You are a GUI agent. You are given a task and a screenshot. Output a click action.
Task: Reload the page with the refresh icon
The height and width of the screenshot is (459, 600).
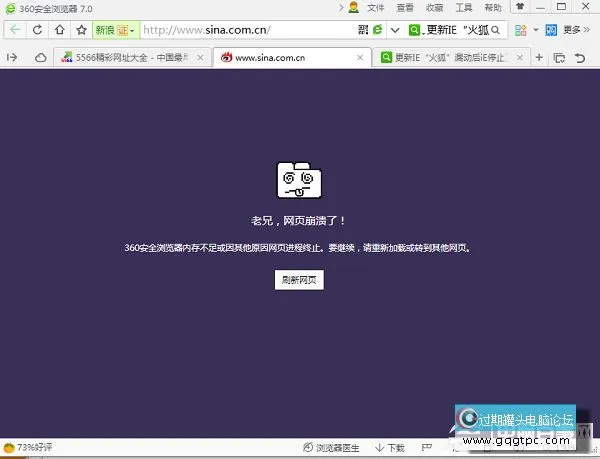tap(38, 30)
